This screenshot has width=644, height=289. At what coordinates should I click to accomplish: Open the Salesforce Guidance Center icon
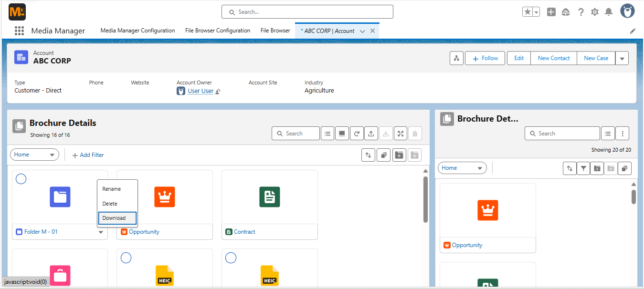pos(566,12)
